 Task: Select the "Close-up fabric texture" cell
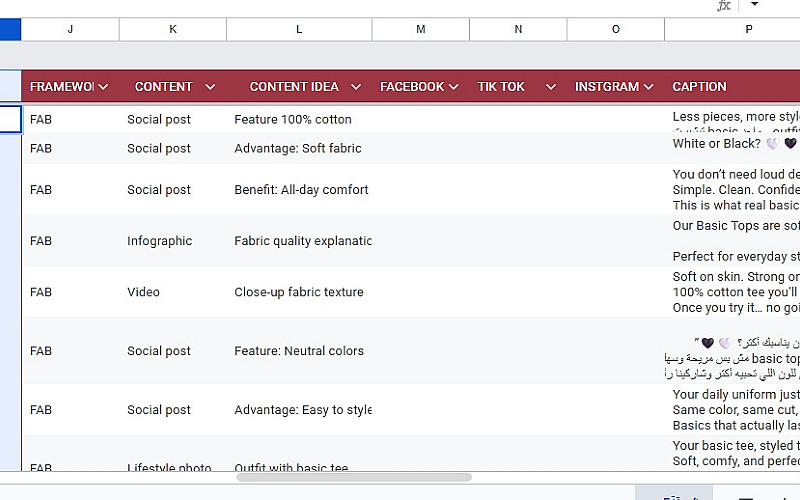299,293
